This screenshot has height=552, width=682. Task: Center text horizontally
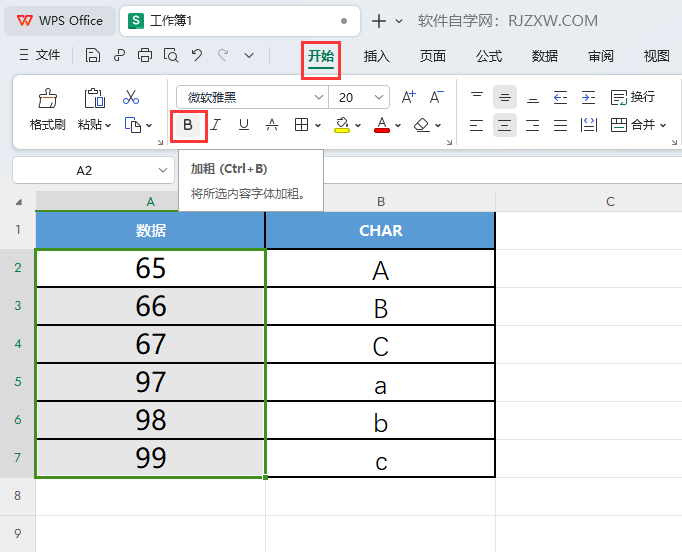[x=505, y=125]
